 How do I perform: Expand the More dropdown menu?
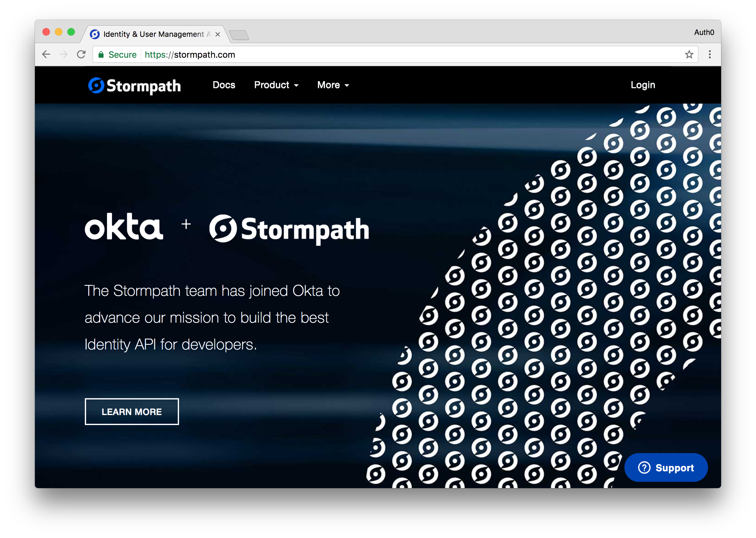click(333, 85)
